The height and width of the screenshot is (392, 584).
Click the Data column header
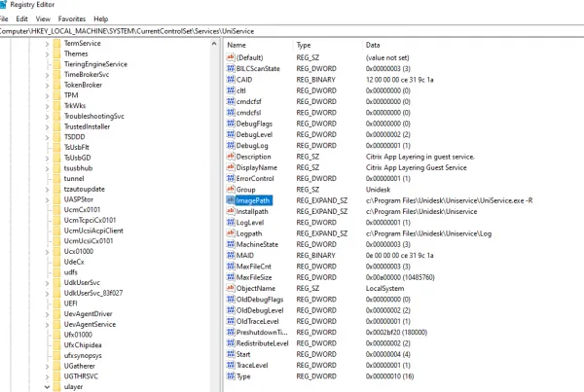pos(373,45)
